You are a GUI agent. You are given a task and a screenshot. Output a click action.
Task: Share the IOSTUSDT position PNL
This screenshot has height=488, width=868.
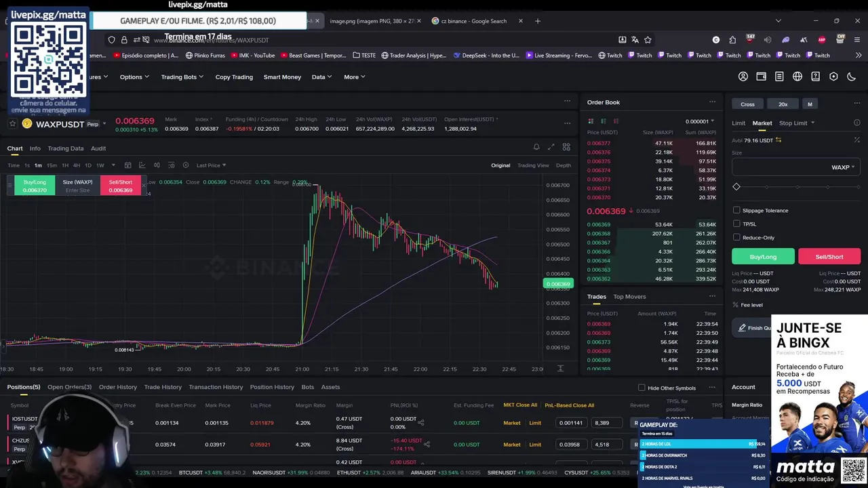421,423
